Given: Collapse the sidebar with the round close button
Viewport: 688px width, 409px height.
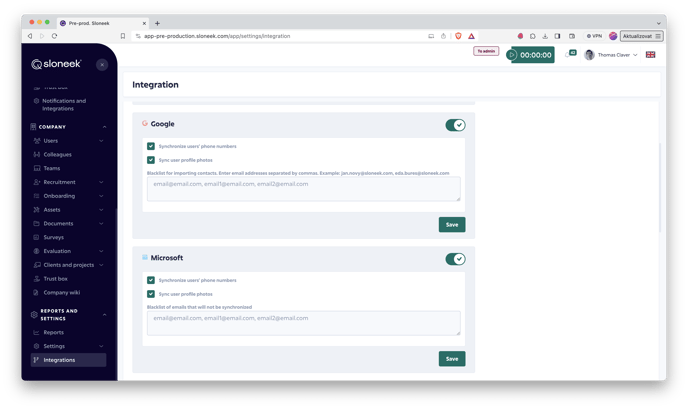Looking at the screenshot, I should point(102,65).
